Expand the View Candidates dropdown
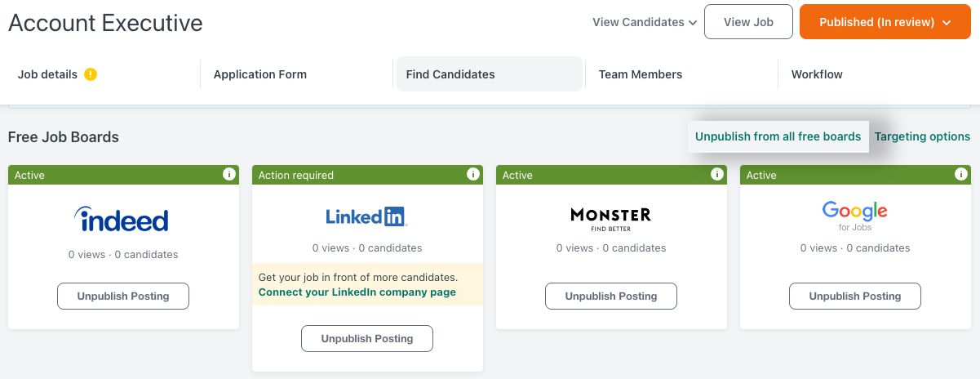Viewport: 980px width, 379px height. (x=645, y=22)
